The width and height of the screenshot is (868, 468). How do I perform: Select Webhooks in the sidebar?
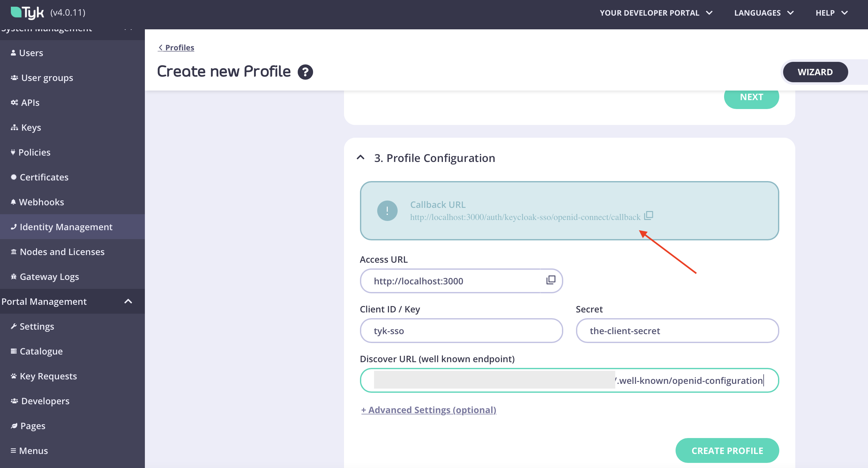42,202
